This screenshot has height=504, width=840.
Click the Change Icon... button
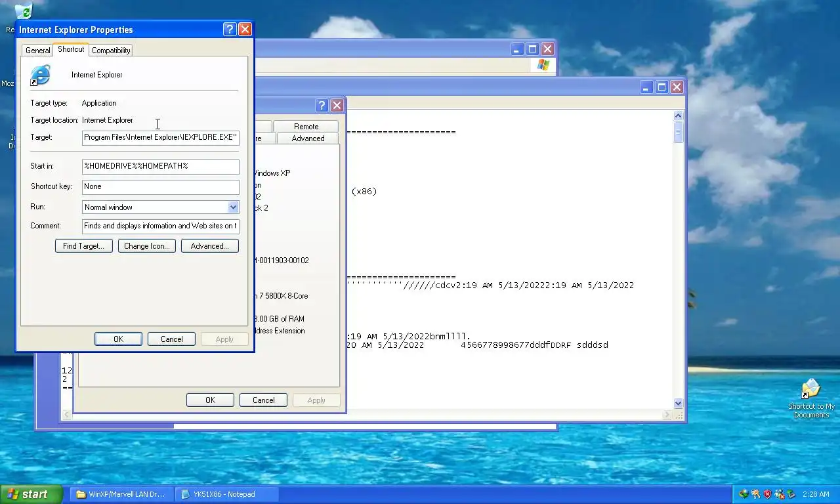click(146, 246)
